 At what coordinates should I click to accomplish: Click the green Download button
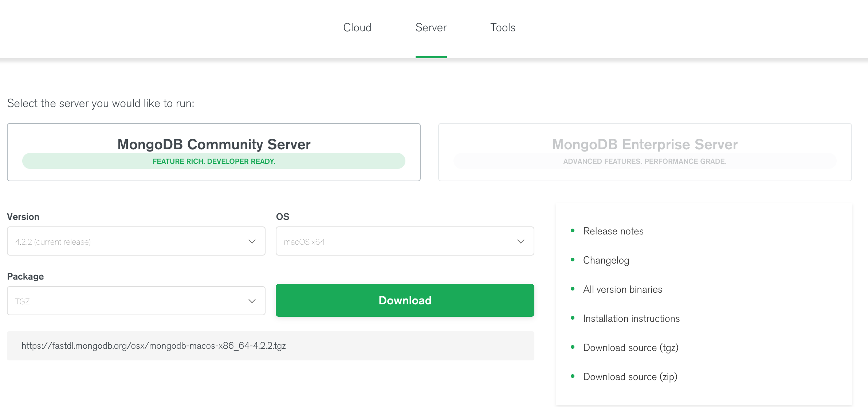click(x=405, y=300)
